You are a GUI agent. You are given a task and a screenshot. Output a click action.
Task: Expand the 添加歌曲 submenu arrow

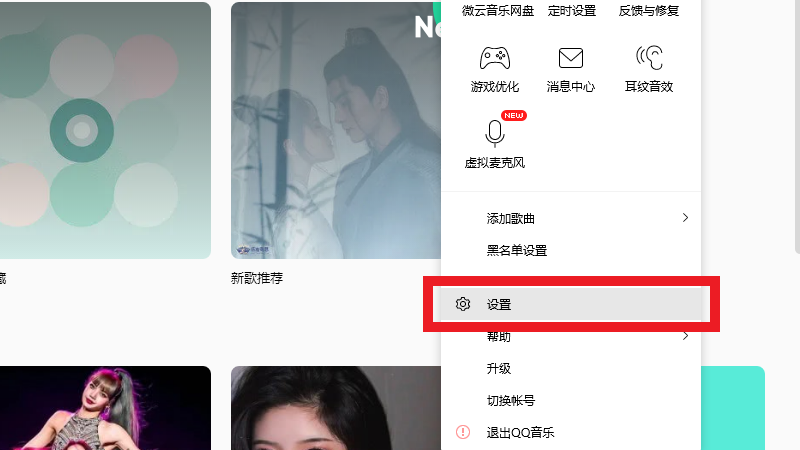tap(685, 218)
